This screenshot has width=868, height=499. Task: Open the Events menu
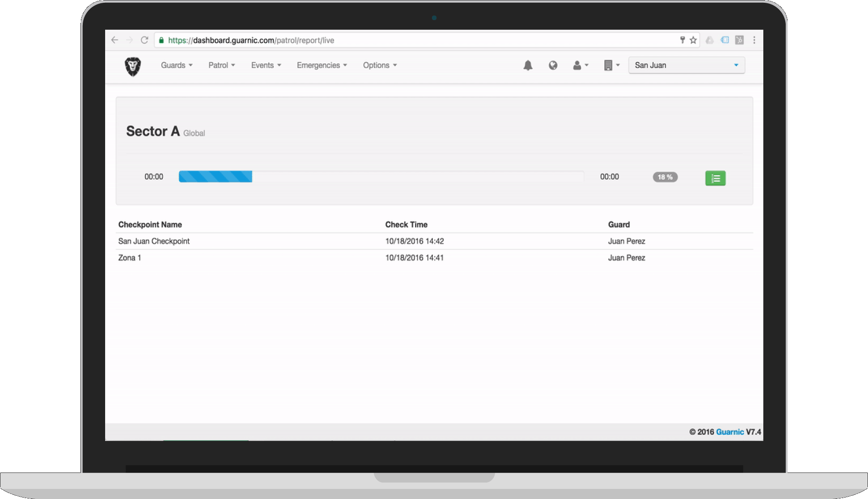tap(266, 65)
